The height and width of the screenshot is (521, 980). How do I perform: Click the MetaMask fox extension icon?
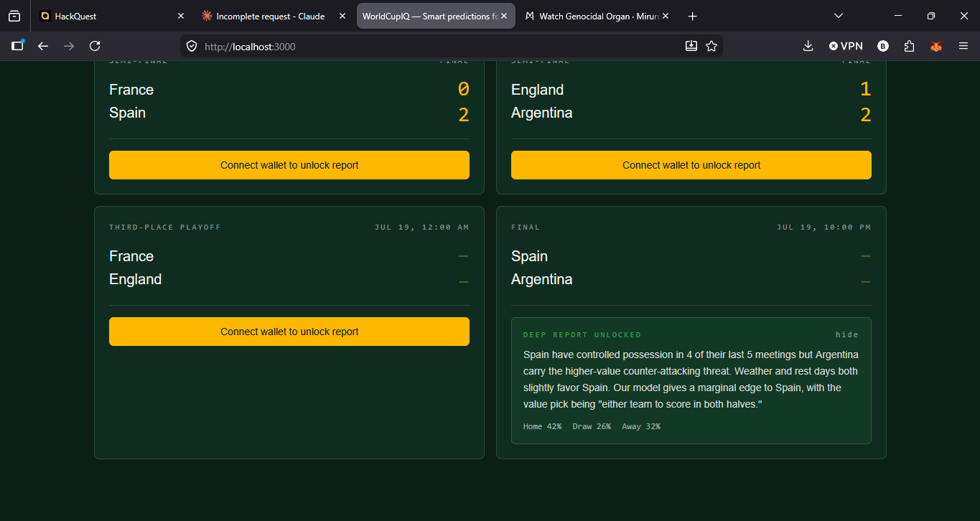click(x=936, y=46)
